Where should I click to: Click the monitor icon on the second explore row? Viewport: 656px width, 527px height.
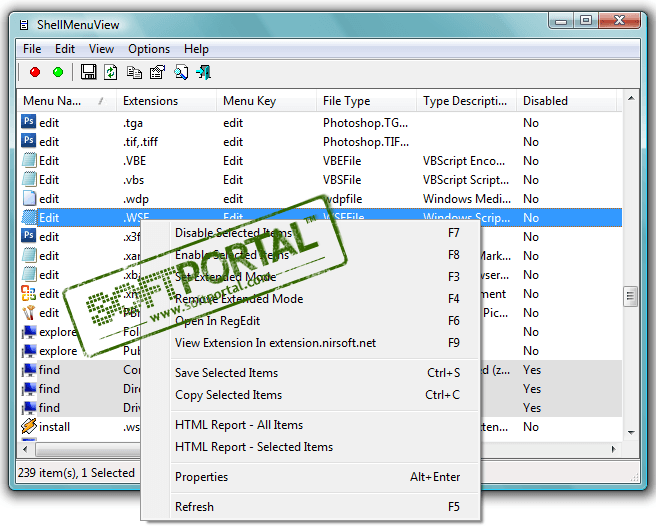(29, 350)
